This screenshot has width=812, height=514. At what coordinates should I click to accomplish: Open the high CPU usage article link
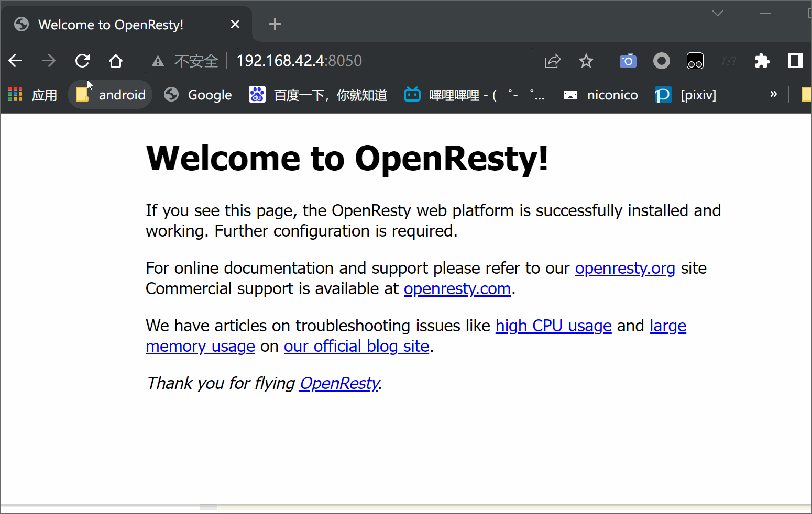pos(554,326)
